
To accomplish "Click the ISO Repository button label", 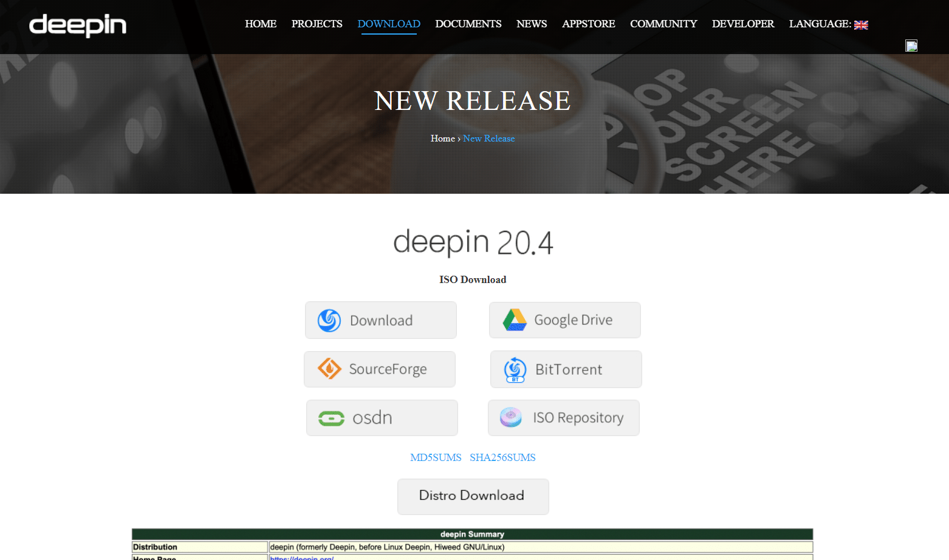I will (578, 418).
